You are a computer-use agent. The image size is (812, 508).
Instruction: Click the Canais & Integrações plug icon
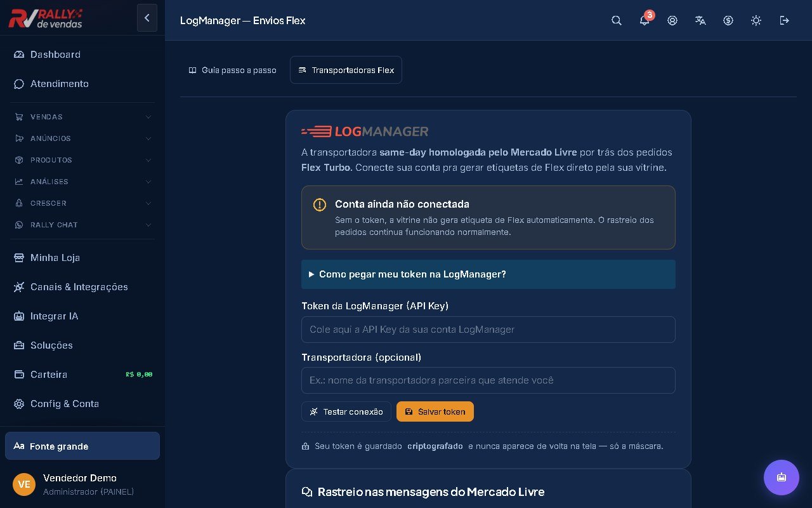(19, 287)
